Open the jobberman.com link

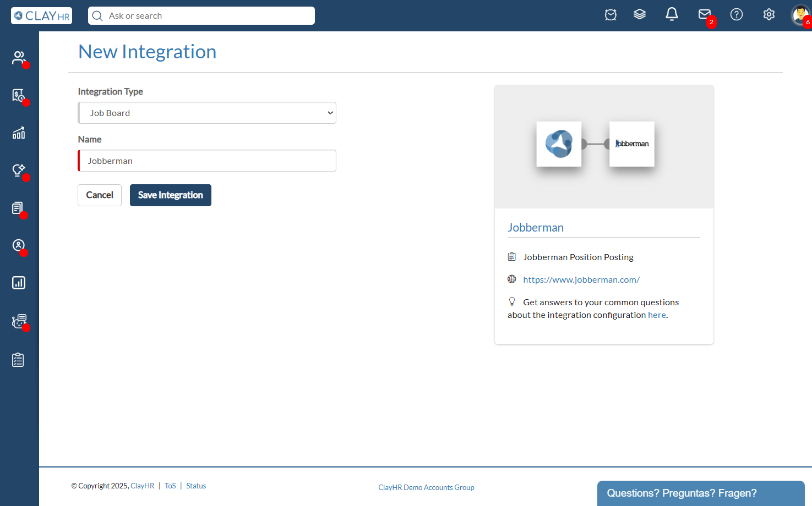(581, 279)
